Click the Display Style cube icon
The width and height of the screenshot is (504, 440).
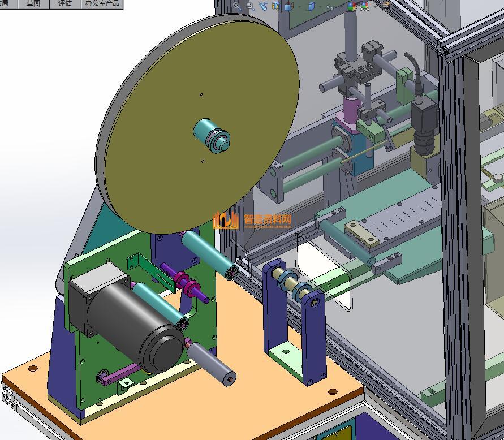[310, 6]
